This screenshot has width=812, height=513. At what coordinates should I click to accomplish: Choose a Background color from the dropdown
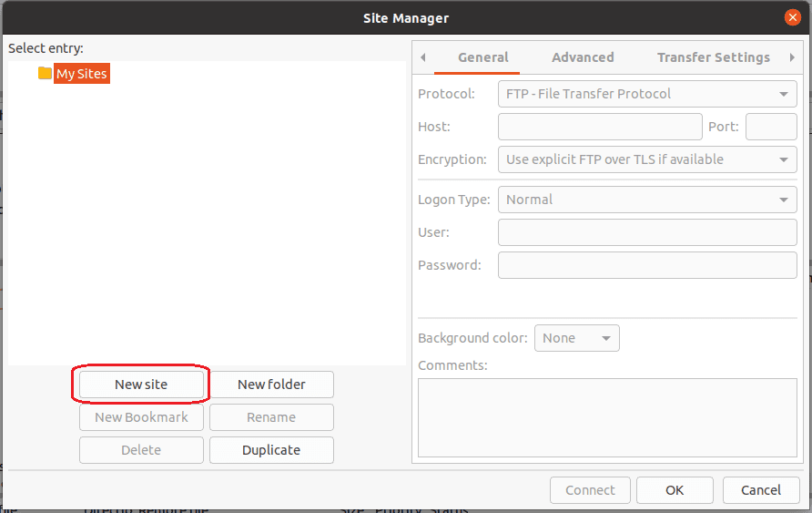click(576, 338)
